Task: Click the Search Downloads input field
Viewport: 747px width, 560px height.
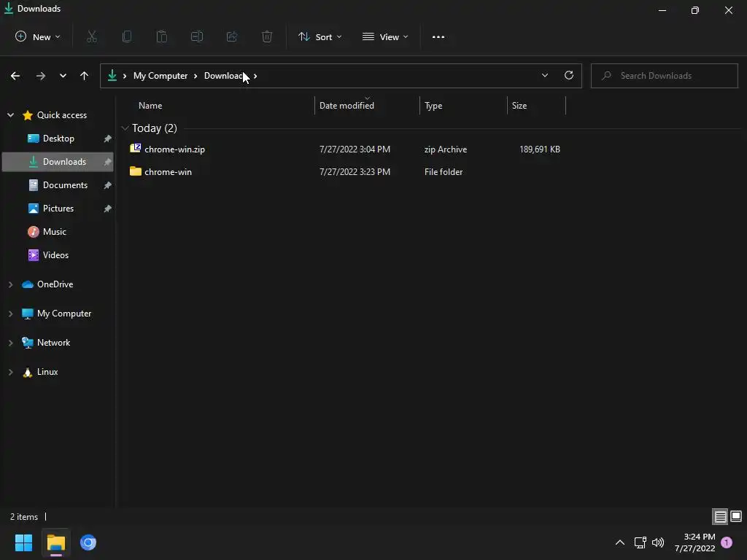Action: tap(664, 75)
